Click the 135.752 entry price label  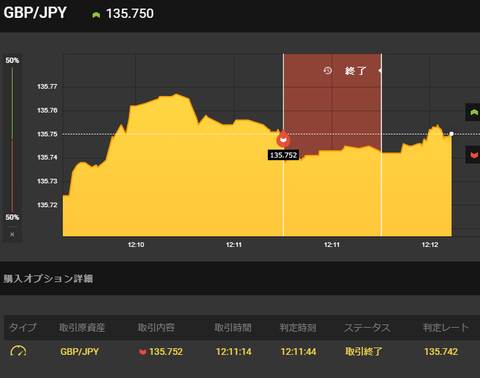tap(283, 155)
